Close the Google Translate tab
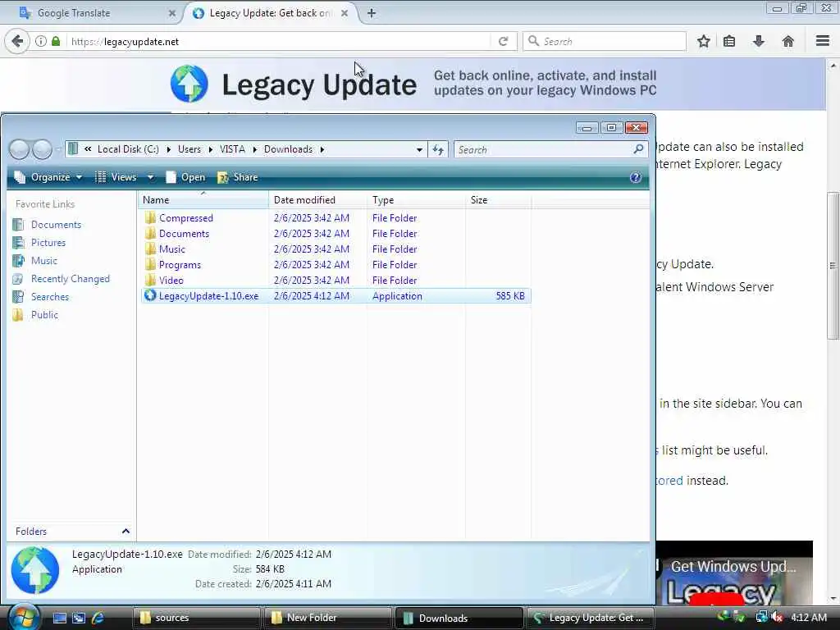Screen dimensions: 840x630 pos(172,13)
